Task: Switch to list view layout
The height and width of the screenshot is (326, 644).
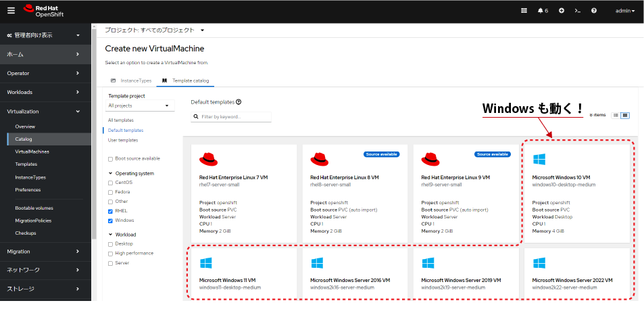Action: click(616, 116)
